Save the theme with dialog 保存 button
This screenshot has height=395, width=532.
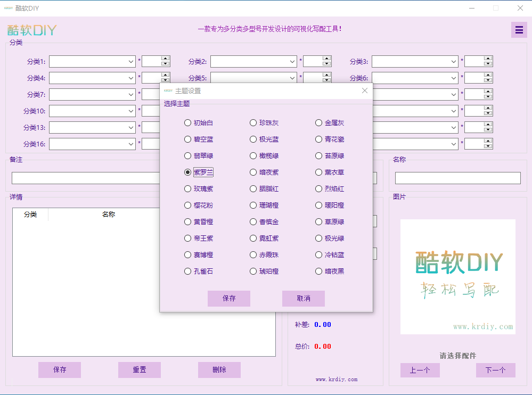point(229,299)
